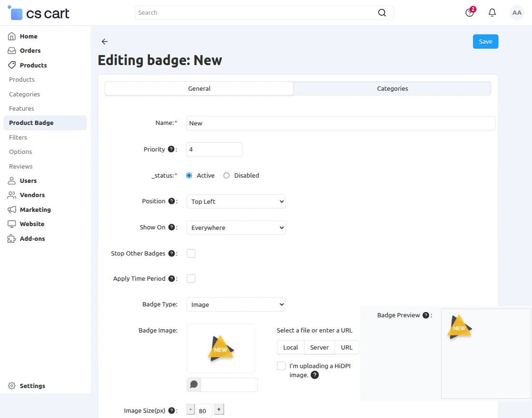Viewport: 532px width, 418px height.
Task: Click the Badge Preview help icon
Action: (426, 315)
